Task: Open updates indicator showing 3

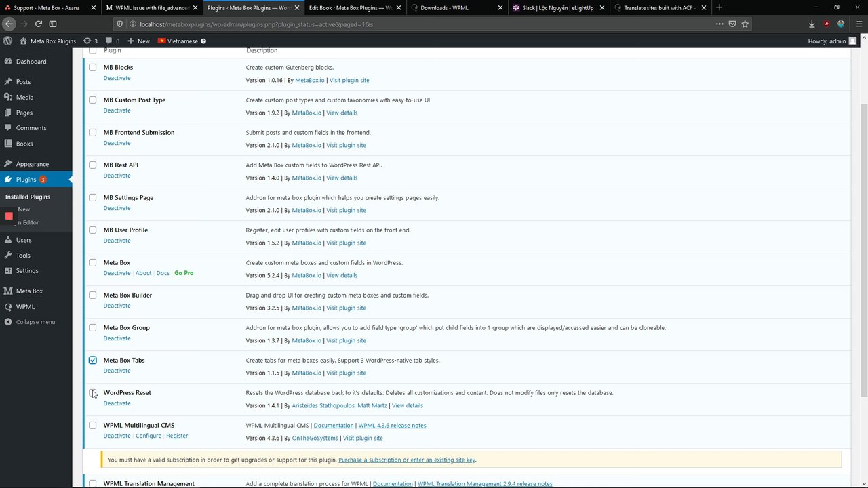Action: pos(90,41)
